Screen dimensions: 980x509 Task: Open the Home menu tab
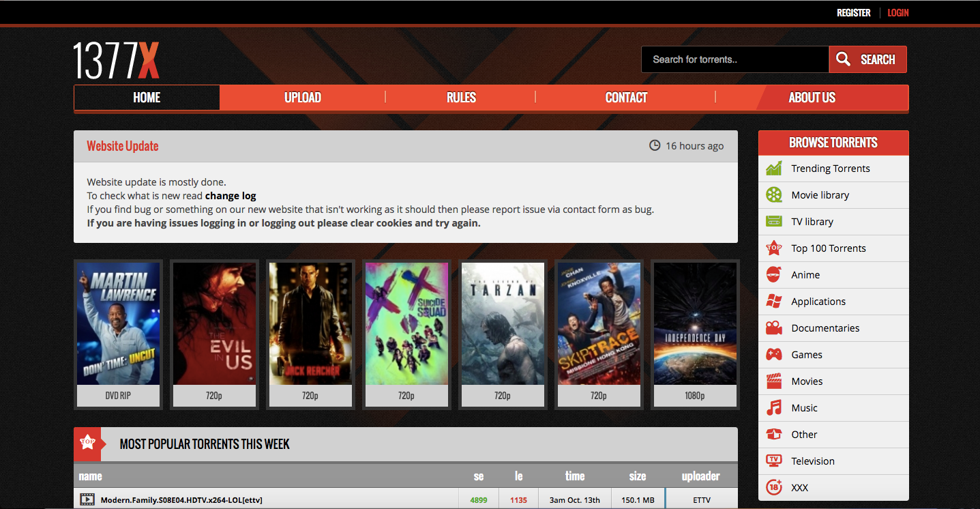(x=147, y=98)
